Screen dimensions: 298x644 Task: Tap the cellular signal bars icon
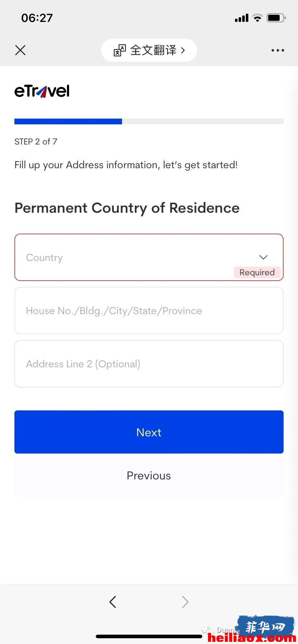coord(241,18)
